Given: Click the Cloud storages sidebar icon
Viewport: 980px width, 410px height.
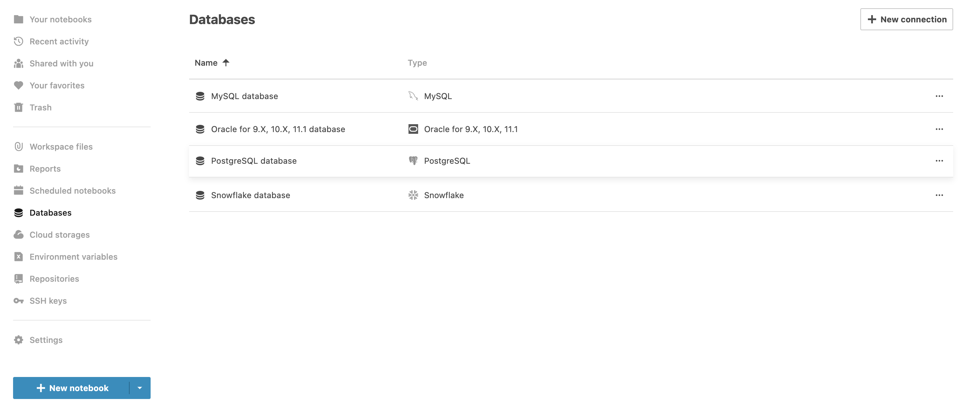Looking at the screenshot, I should pos(19,234).
